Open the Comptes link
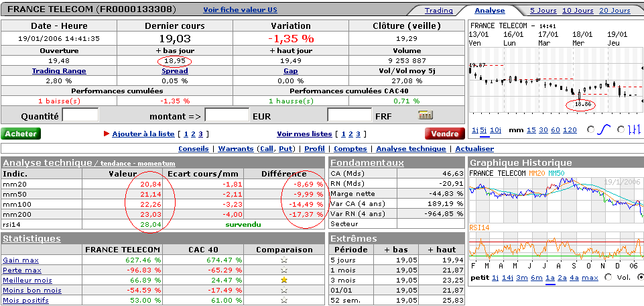The image size is (644, 306). 350,149
